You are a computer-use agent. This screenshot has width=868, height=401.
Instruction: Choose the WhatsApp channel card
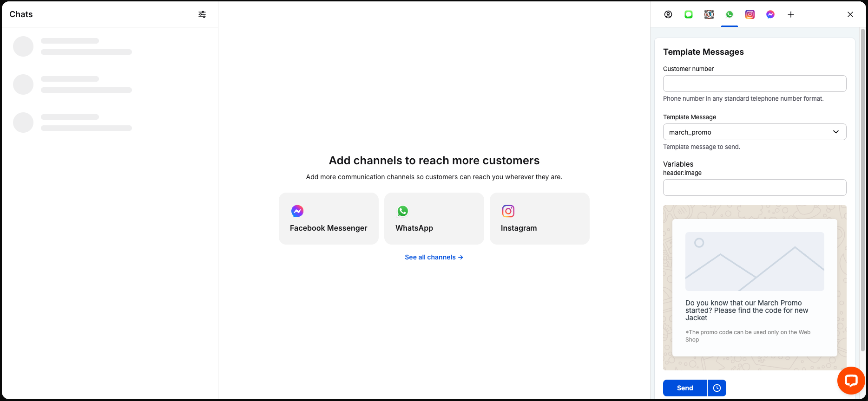coord(434,219)
